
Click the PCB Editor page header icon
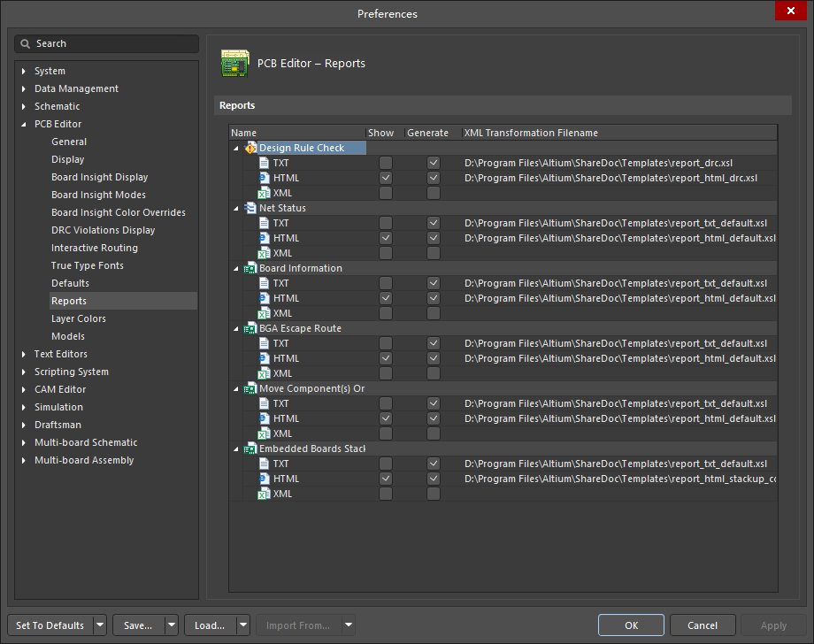coord(234,64)
